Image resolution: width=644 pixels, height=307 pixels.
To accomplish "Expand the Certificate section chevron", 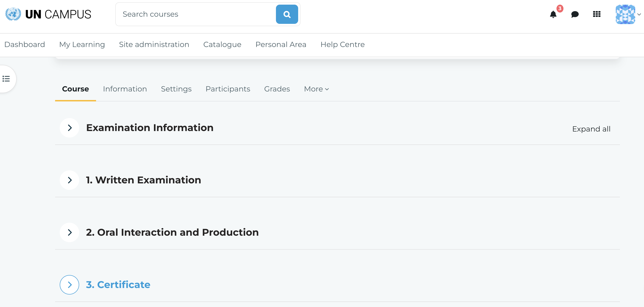I will tap(69, 285).
